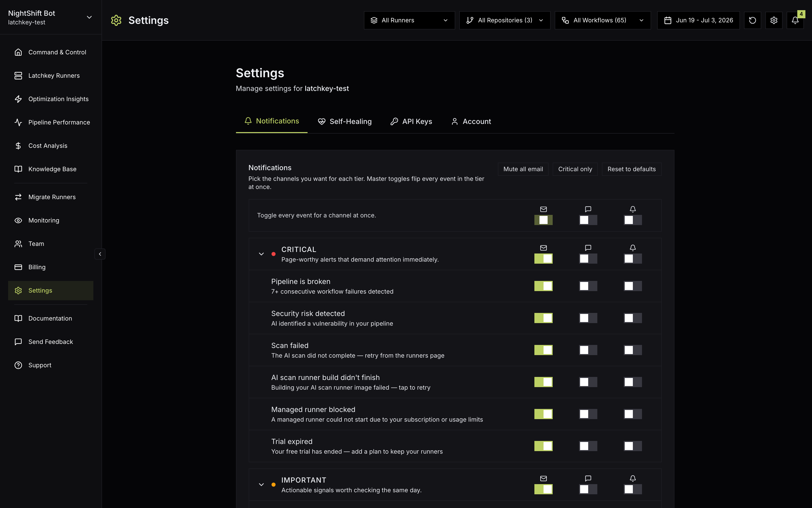
Task: Click the key icon on API Keys tab
Action: click(394, 121)
